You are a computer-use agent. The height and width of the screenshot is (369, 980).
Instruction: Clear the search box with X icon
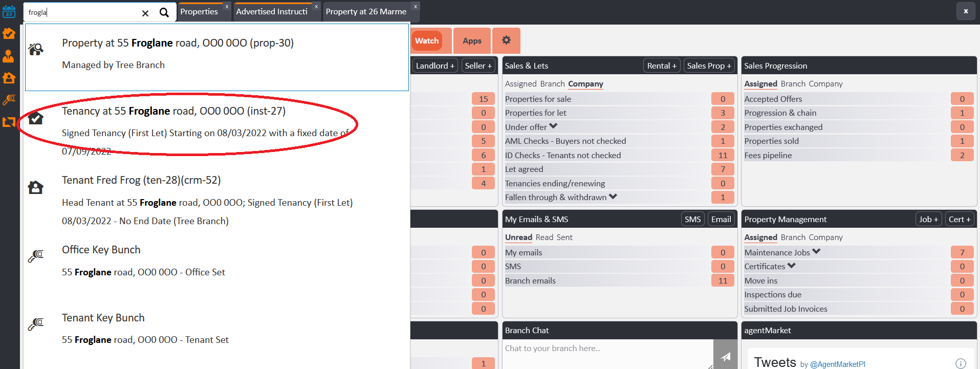click(x=145, y=13)
